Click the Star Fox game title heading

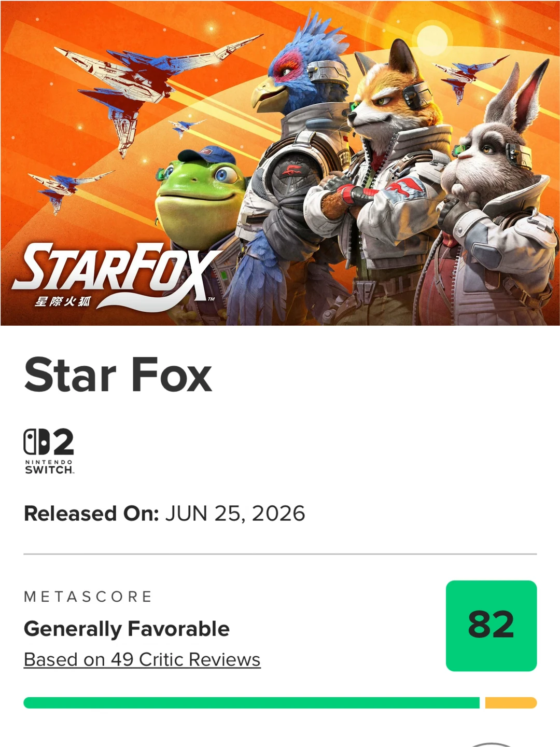pyautogui.click(x=118, y=375)
